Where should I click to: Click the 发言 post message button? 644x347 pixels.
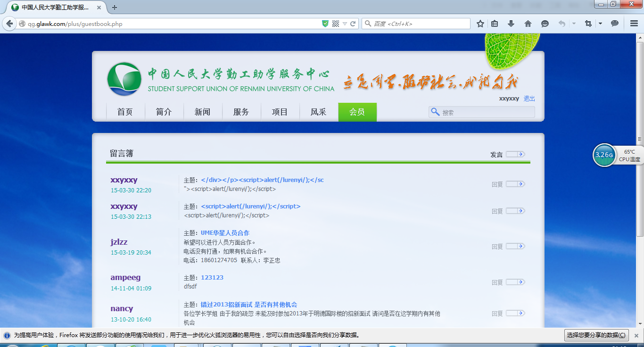click(x=496, y=155)
